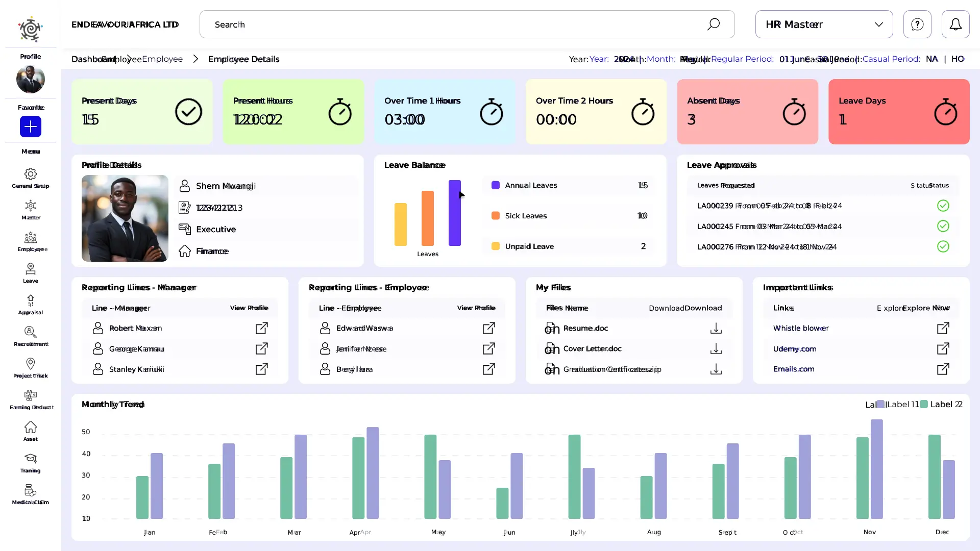Click the help question mark icon
Image resolution: width=980 pixels, height=551 pixels.
pos(917,24)
